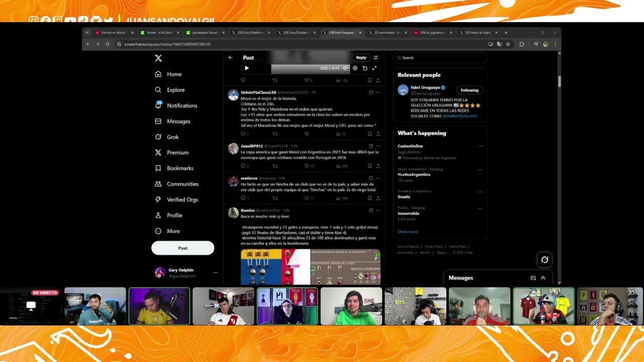Screen dimensions: 644x362
Task: Enter fullscreen on the video player
Action: 374,68
